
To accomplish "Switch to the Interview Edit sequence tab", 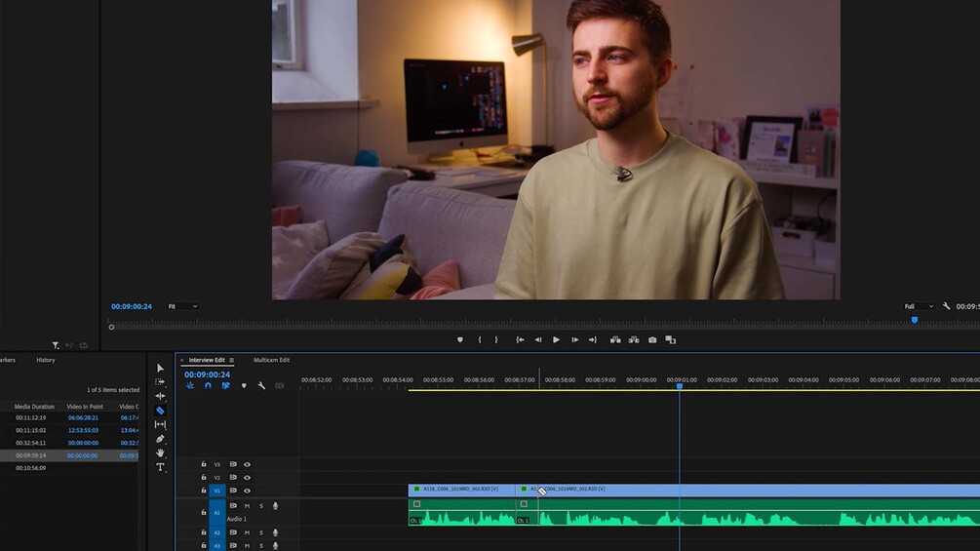I will (x=207, y=360).
